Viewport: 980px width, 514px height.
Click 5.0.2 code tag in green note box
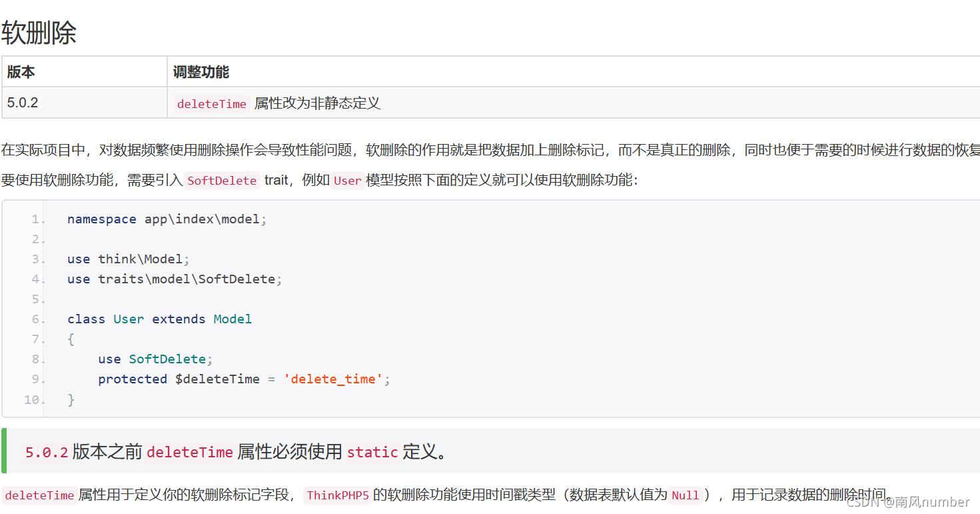click(x=47, y=453)
